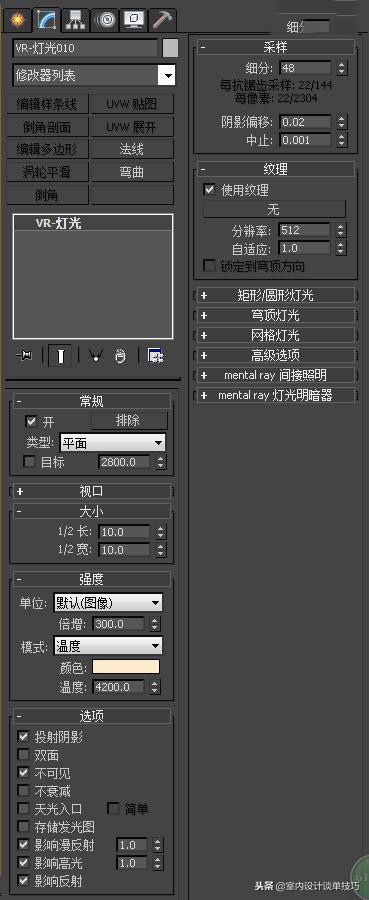Click the make unique icon
The height and width of the screenshot is (900, 369).
pyautogui.click(x=95, y=356)
